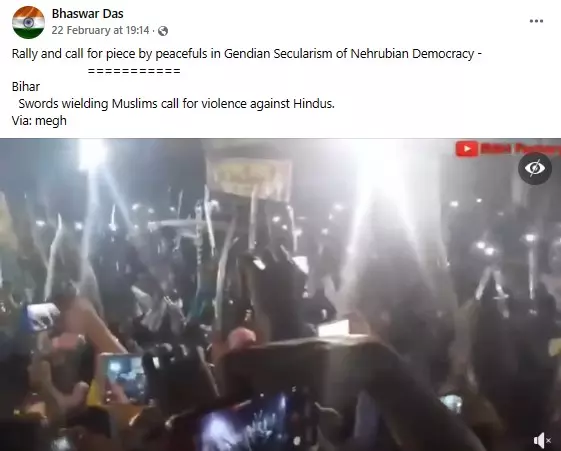Unmute the video with speaker icon
Screen dimensions: 561x451
539,440
